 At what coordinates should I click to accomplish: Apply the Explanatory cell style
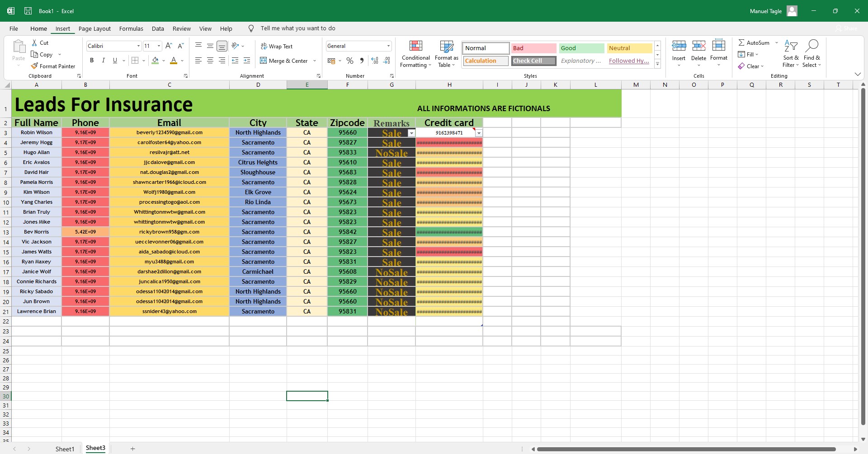[582, 61]
